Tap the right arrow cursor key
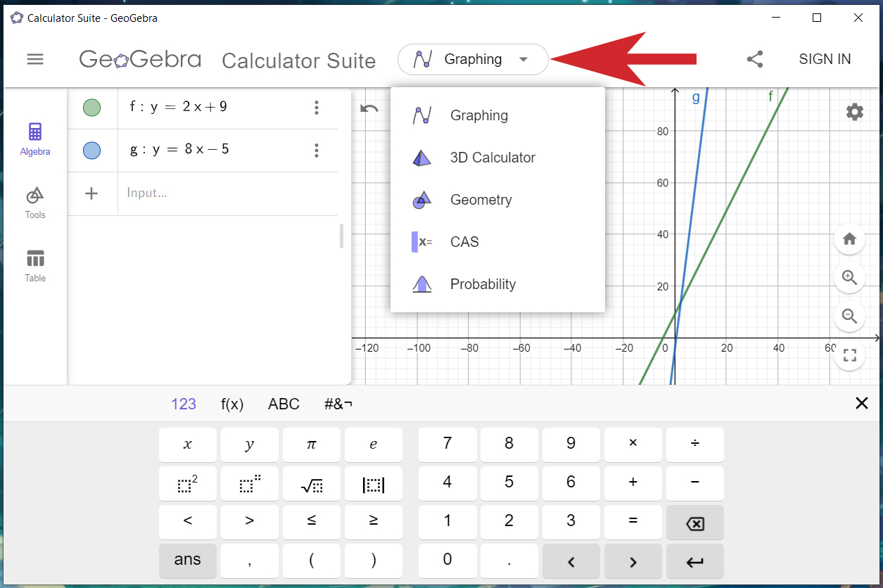Viewport: 883px width, 588px height. pyautogui.click(x=633, y=561)
